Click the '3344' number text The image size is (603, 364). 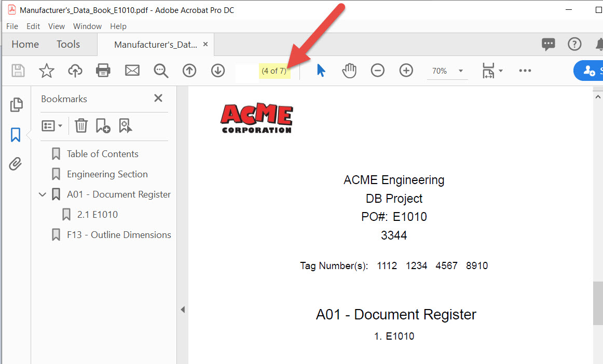coord(394,235)
